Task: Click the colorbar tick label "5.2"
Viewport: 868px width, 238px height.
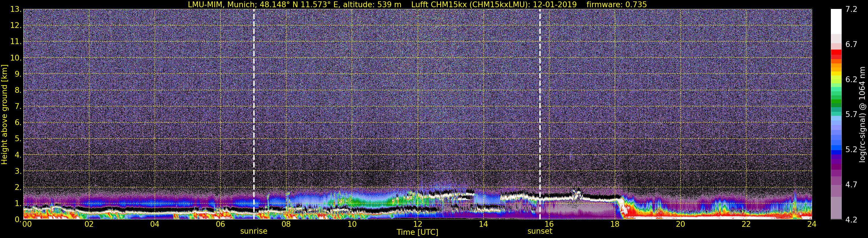Action: click(851, 150)
